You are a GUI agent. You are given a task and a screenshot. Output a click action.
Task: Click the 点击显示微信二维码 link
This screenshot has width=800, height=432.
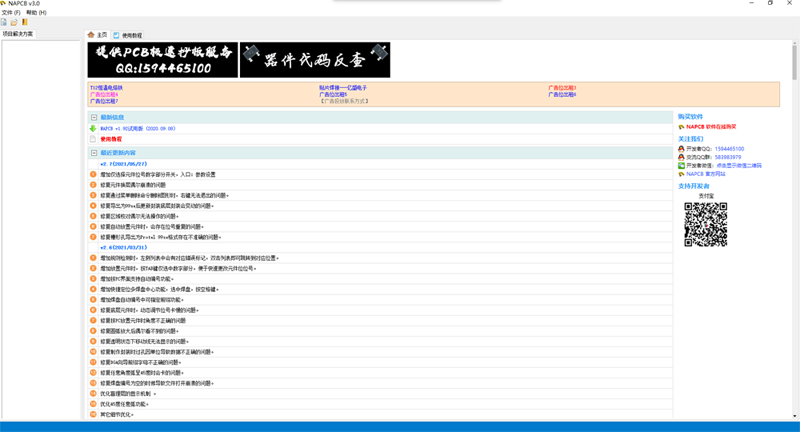739,165
